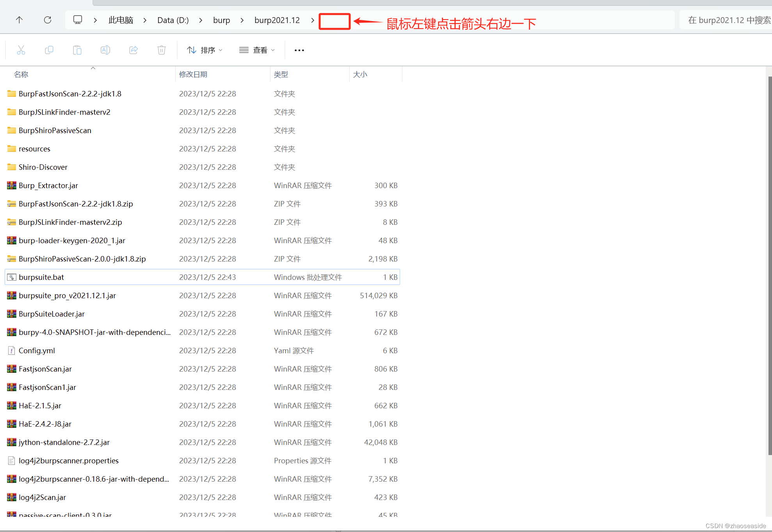Select FastjsonScan1.jar file name
Image resolution: width=772 pixels, height=532 pixels.
[x=47, y=387]
